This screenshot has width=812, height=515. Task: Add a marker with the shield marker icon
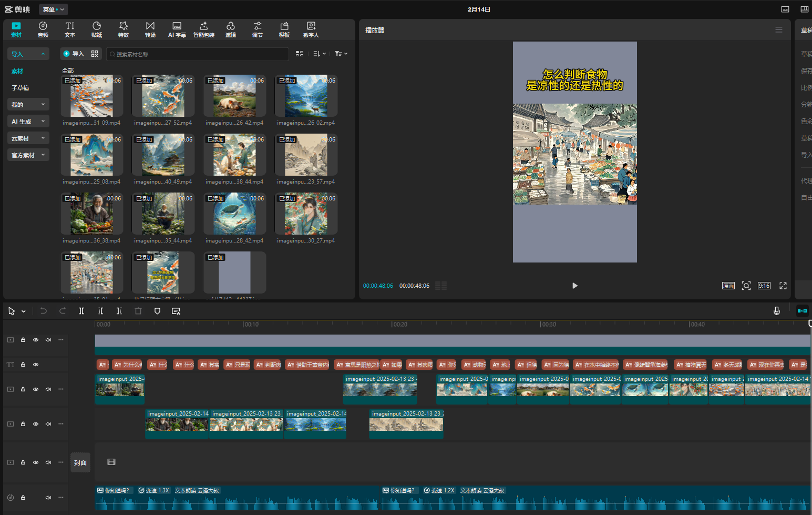click(157, 311)
